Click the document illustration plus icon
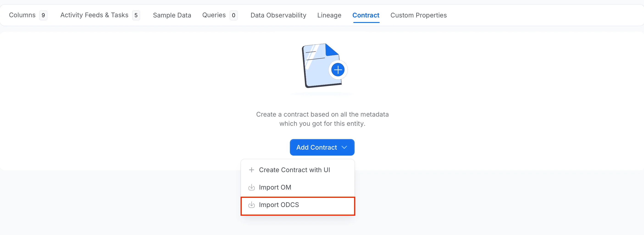Viewport: 644px width, 235px height. coord(338,70)
